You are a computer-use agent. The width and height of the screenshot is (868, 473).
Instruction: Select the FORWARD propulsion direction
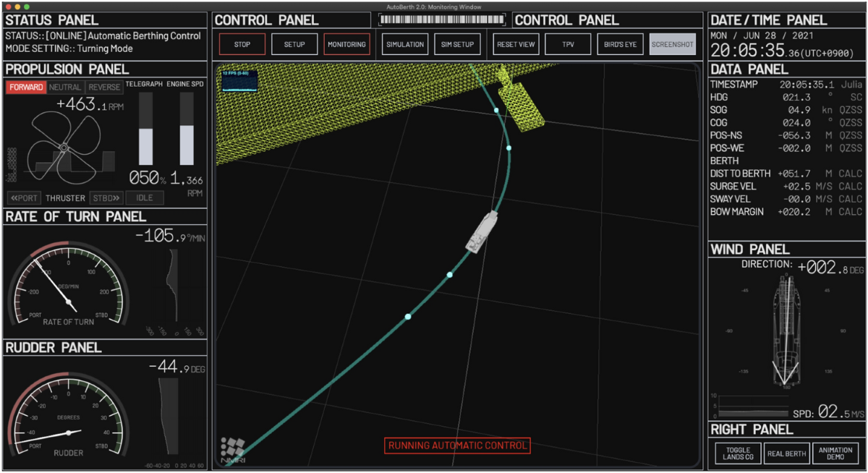[x=26, y=87]
